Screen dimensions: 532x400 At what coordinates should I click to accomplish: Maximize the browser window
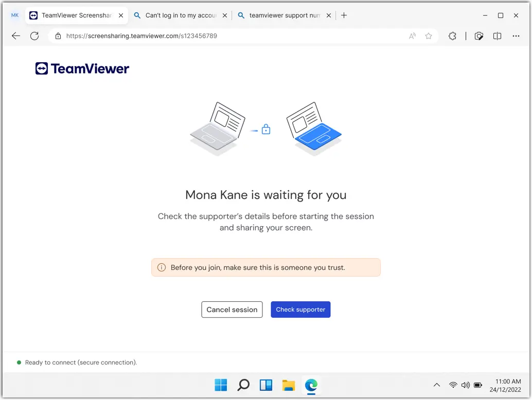click(501, 15)
